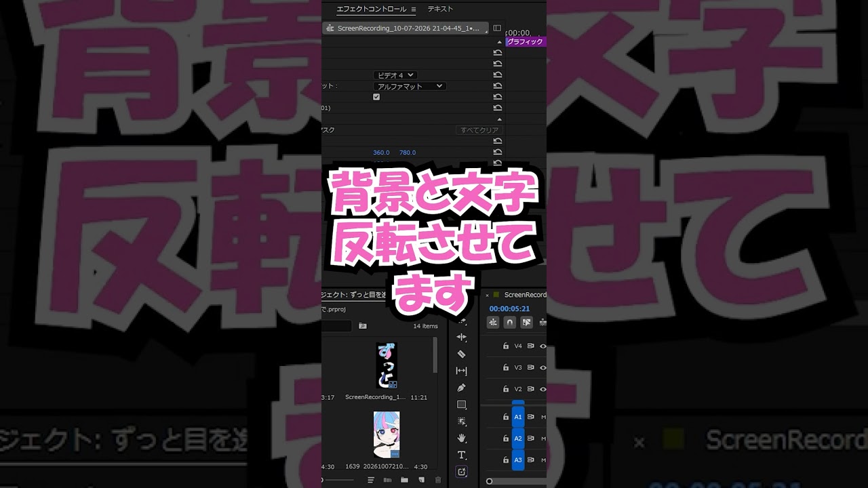Collapse effect section triangle beside グラフィック clip
This screenshot has width=868, height=488.
pos(500,41)
